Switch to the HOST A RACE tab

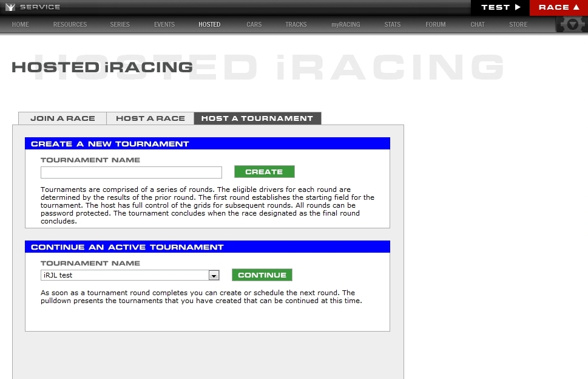(x=150, y=118)
